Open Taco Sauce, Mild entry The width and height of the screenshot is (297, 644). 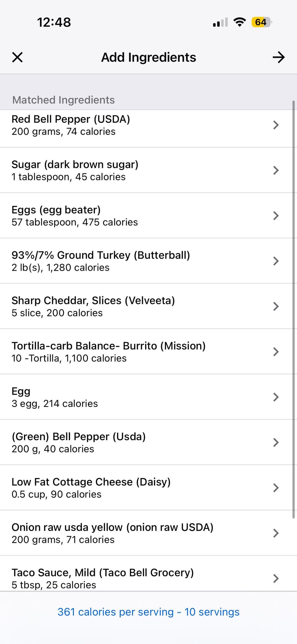tap(103, 578)
